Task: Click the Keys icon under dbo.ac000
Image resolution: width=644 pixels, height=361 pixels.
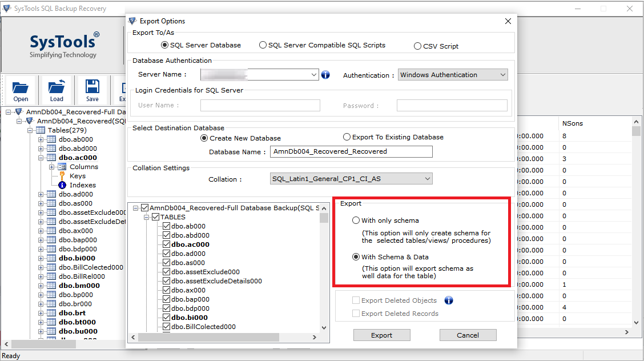Action: click(62, 176)
